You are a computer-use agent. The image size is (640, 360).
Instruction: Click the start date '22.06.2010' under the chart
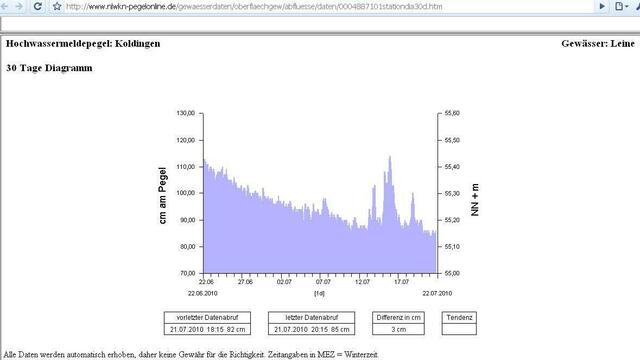click(203, 293)
